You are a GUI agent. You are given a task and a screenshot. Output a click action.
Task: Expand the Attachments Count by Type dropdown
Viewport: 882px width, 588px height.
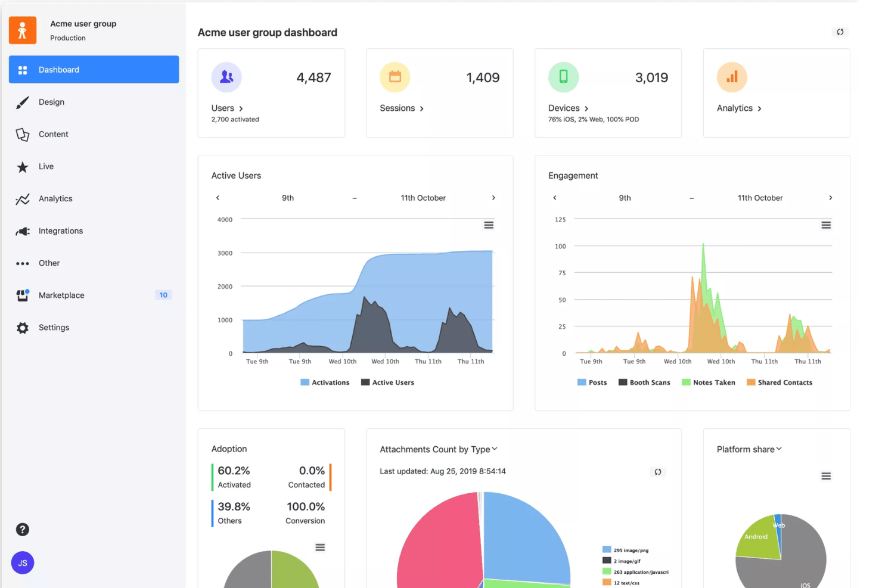(x=439, y=449)
